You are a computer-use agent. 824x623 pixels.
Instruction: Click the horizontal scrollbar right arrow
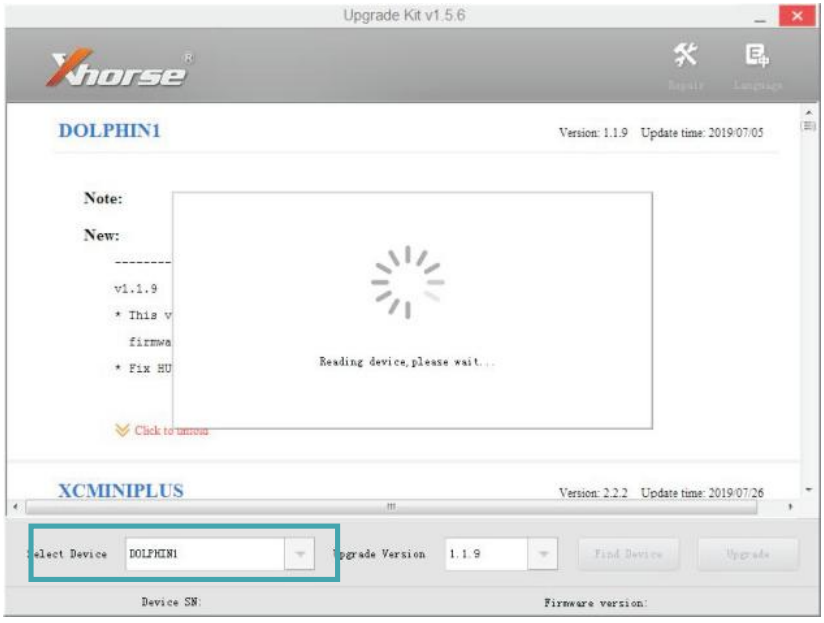pyautogui.click(x=790, y=506)
